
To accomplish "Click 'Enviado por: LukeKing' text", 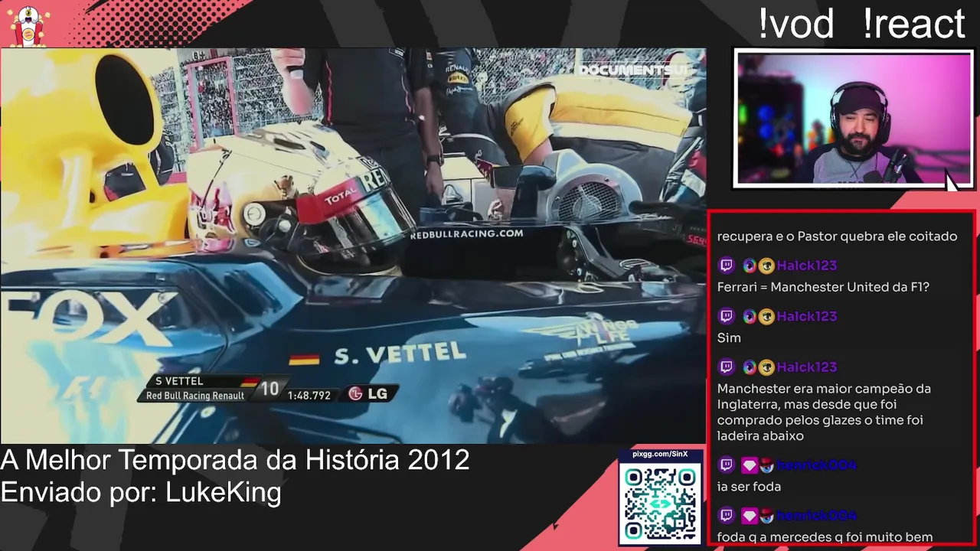I will [x=141, y=492].
